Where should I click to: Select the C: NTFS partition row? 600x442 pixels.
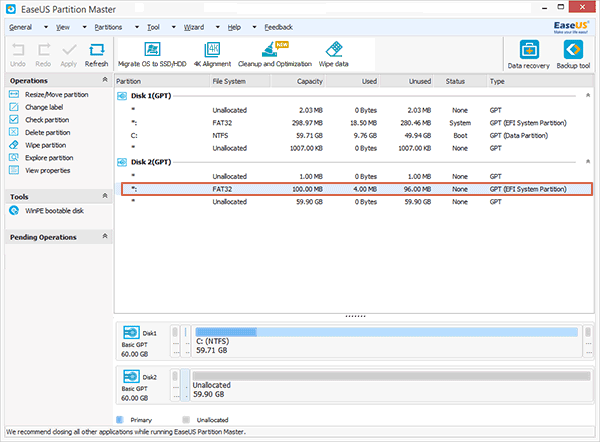354,135
